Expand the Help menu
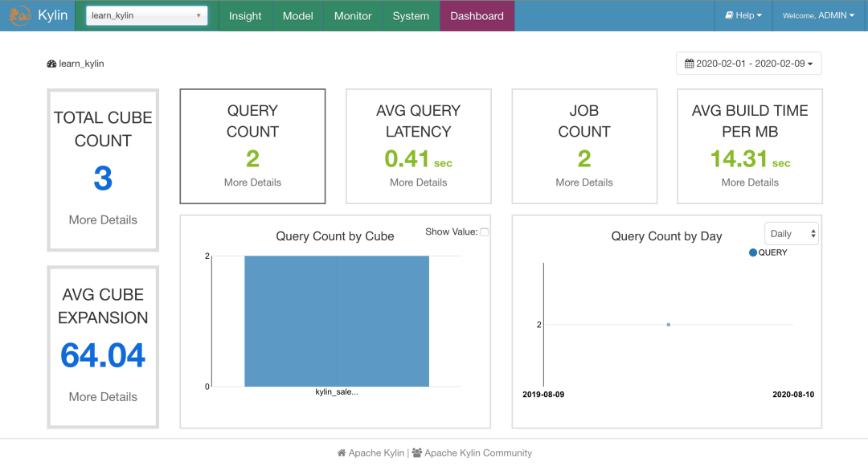 (x=743, y=15)
